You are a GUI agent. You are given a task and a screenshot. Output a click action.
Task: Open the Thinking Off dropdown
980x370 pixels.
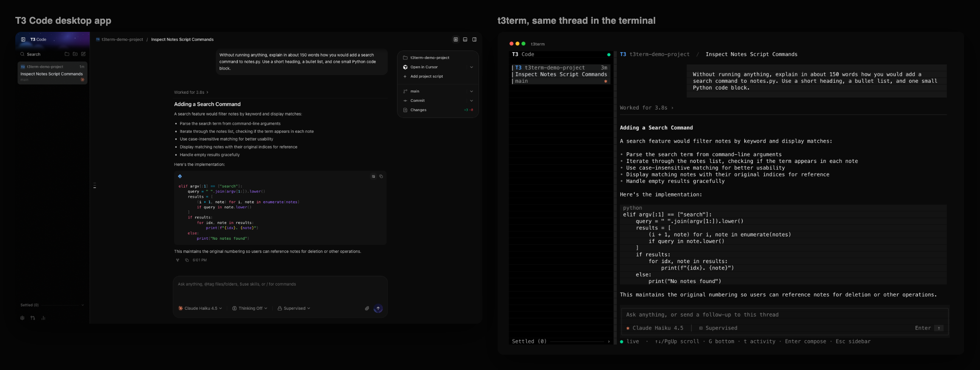pos(250,308)
